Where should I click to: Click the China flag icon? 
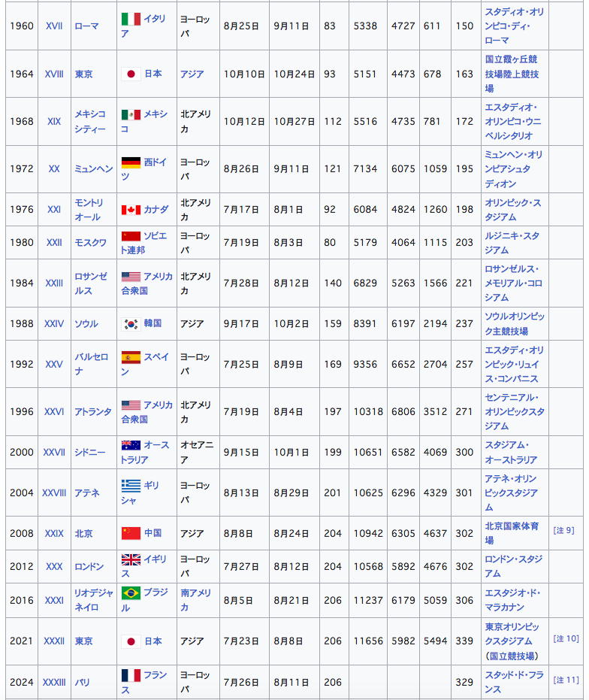click(131, 533)
